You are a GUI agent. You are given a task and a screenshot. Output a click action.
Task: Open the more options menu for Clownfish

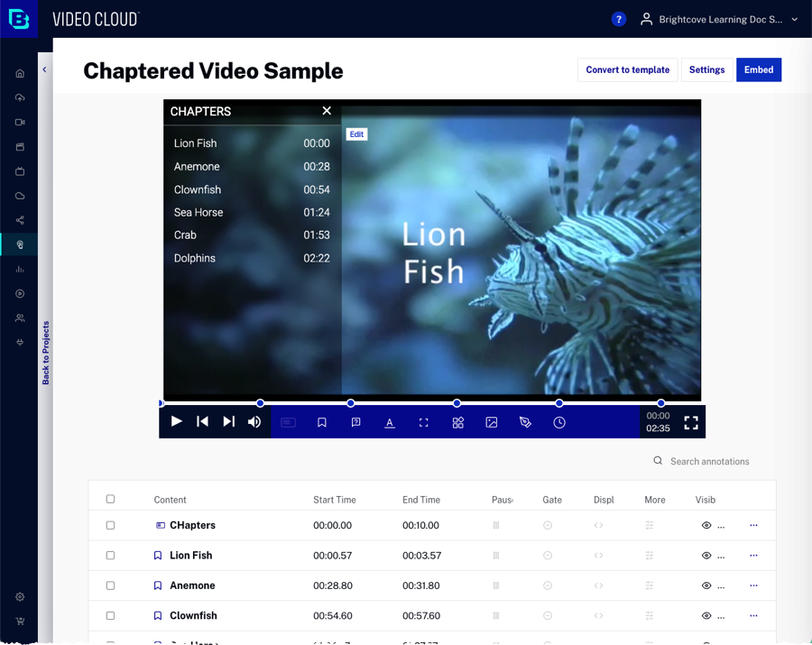754,615
